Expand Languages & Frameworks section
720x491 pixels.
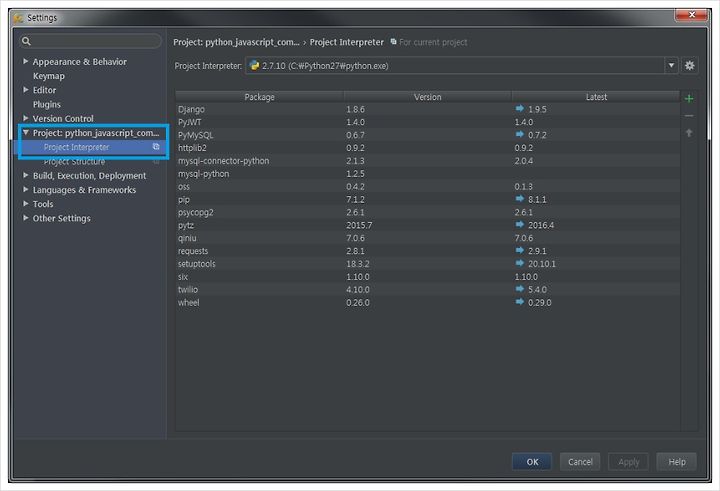26,189
